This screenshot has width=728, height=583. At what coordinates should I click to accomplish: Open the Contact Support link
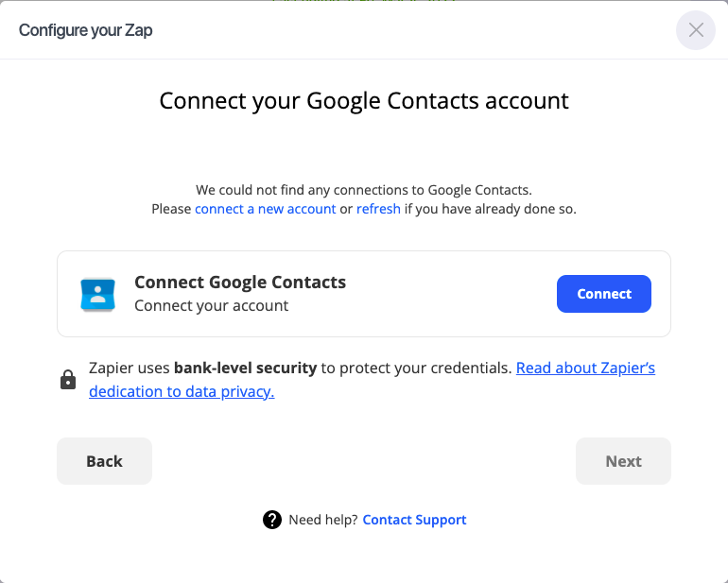(414, 520)
